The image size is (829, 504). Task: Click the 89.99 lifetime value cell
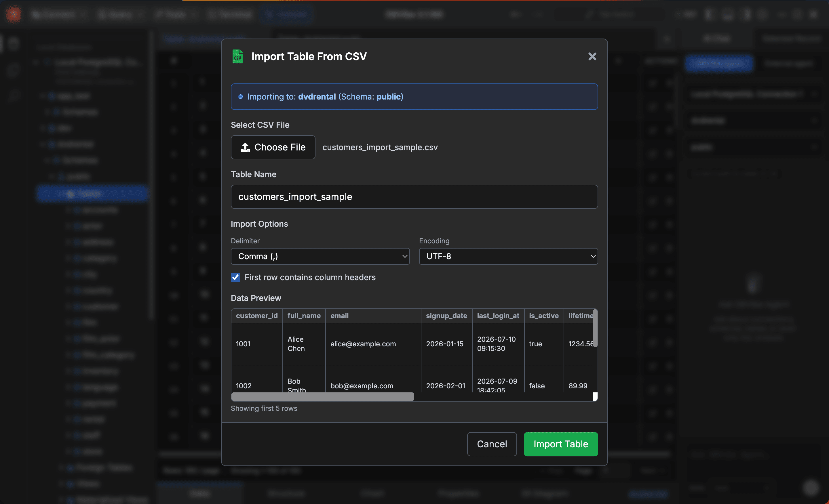[x=578, y=379]
